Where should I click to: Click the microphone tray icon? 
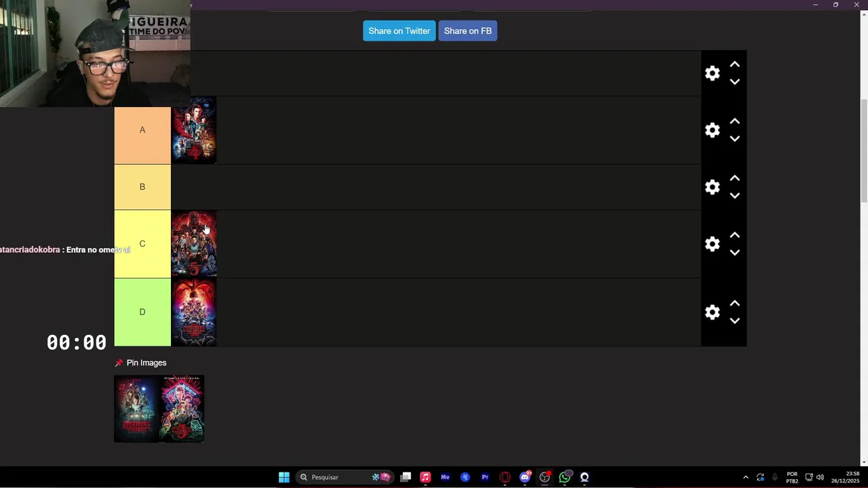(775, 477)
